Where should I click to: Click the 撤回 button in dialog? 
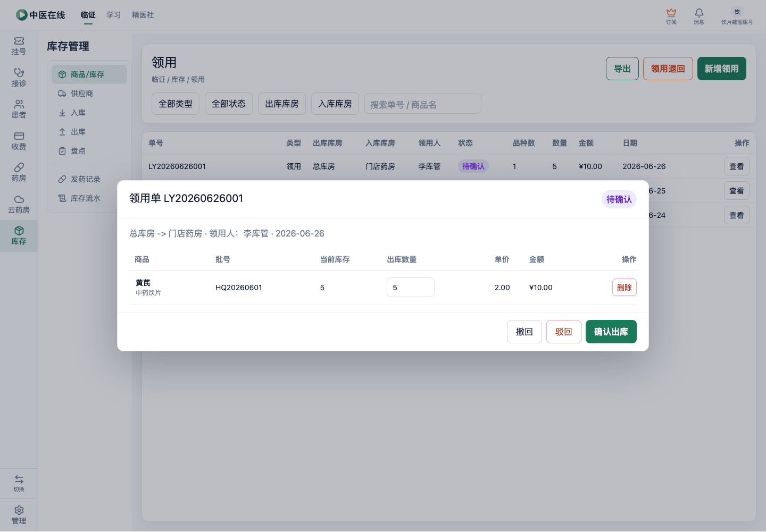coord(524,332)
